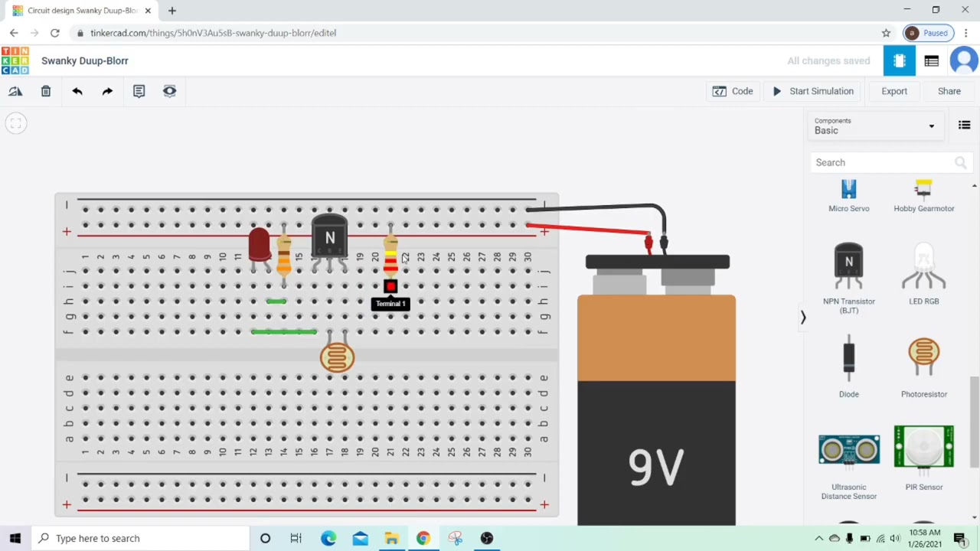Click the components Search field
The image size is (980, 551).
[891, 162]
